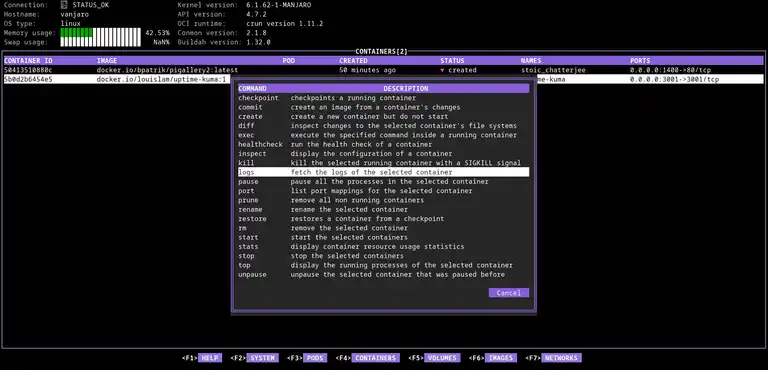Screen dimensions: 768x370
Task: Open the CONTAINERS view in bottom bar
Action: 376,358
